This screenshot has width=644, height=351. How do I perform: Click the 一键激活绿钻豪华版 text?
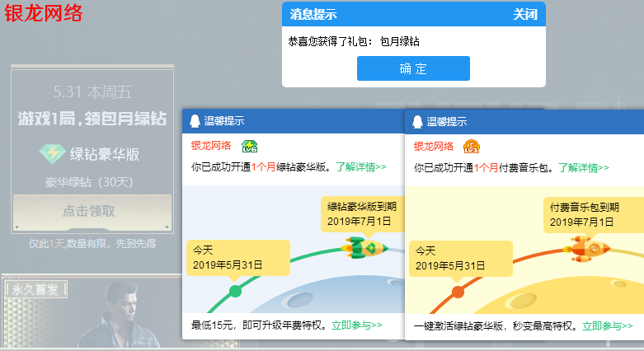[496, 326]
